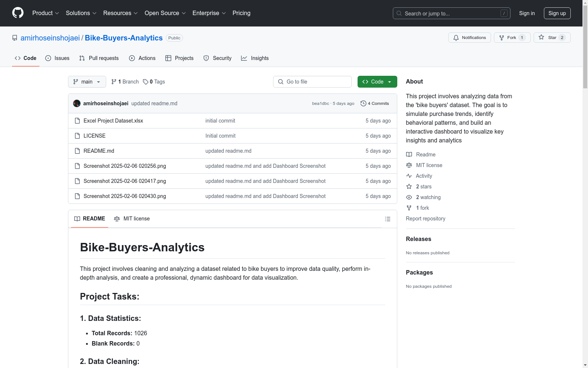Open the Pull requests tab
Viewport: 588px width, 368px height.
coord(99,58)
